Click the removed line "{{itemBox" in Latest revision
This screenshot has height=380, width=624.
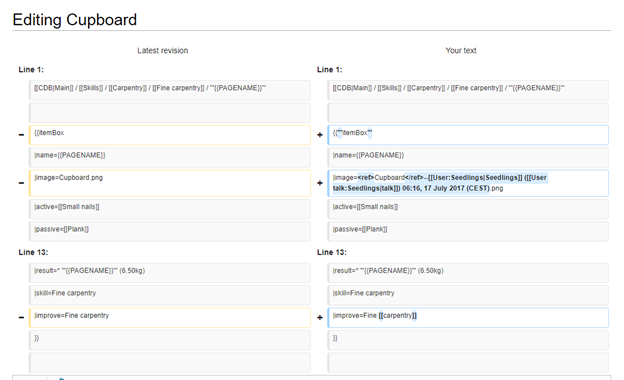pyautogui.click(x=170, y=135)
